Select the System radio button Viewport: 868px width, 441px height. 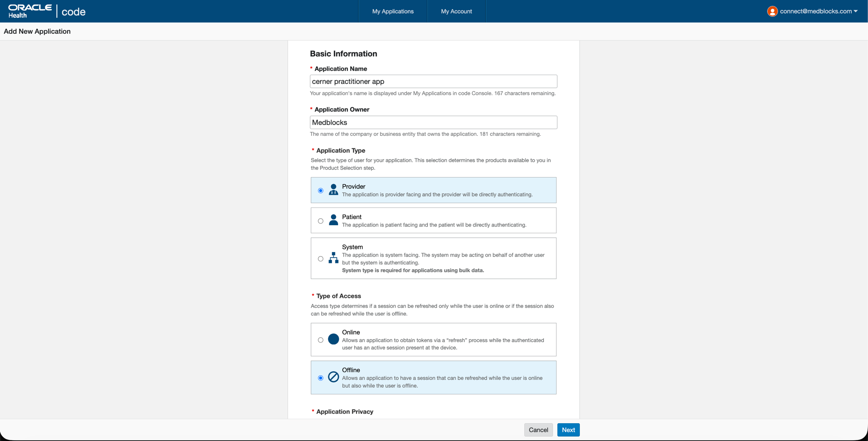[321, 259]
